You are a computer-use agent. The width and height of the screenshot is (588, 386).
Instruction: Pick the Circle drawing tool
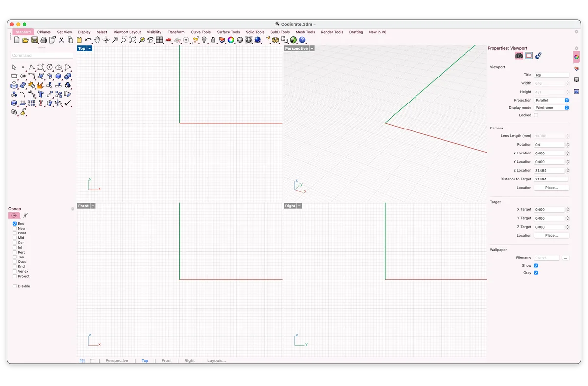[49, 67]
